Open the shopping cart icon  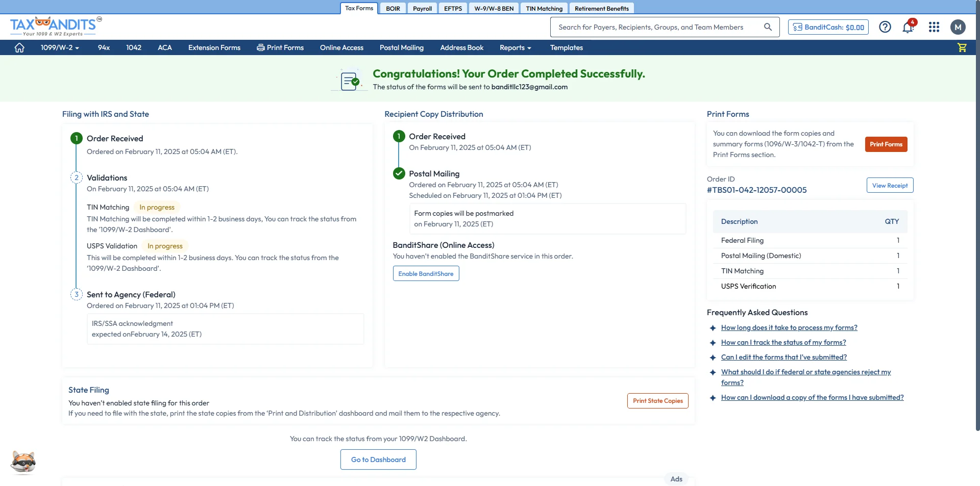tap(962, 47)
